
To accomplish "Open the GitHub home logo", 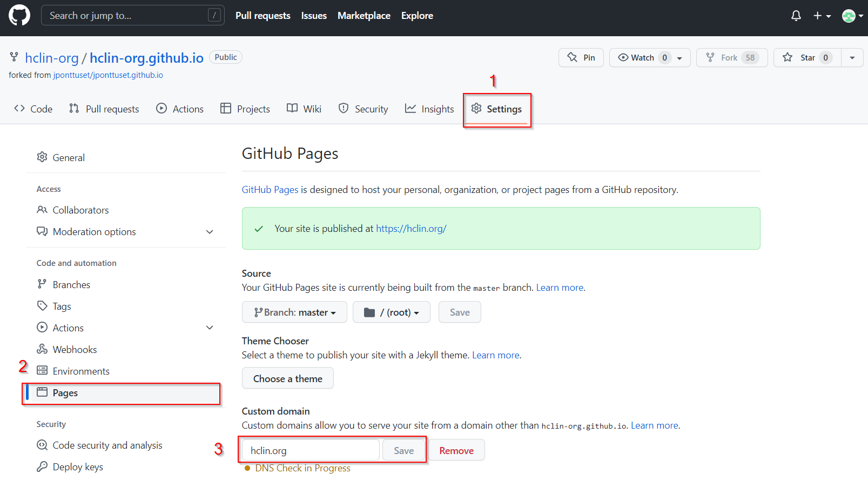I will click(19, 15).
